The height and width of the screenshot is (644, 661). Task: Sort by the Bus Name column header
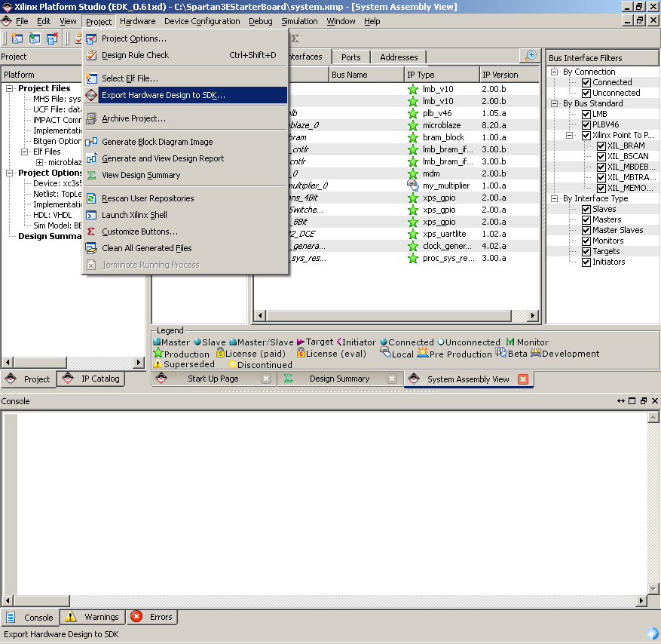(x=366, y=75)
